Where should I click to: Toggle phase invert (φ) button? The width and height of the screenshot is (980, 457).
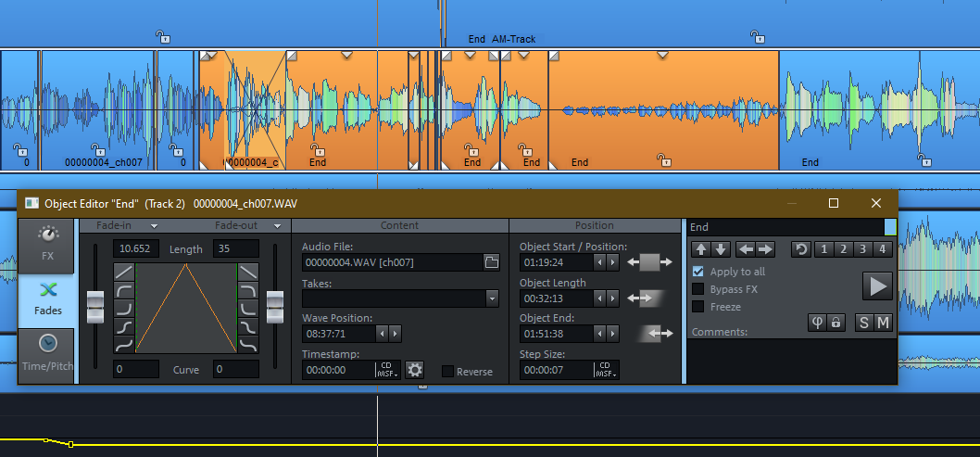tap(817, 323)
